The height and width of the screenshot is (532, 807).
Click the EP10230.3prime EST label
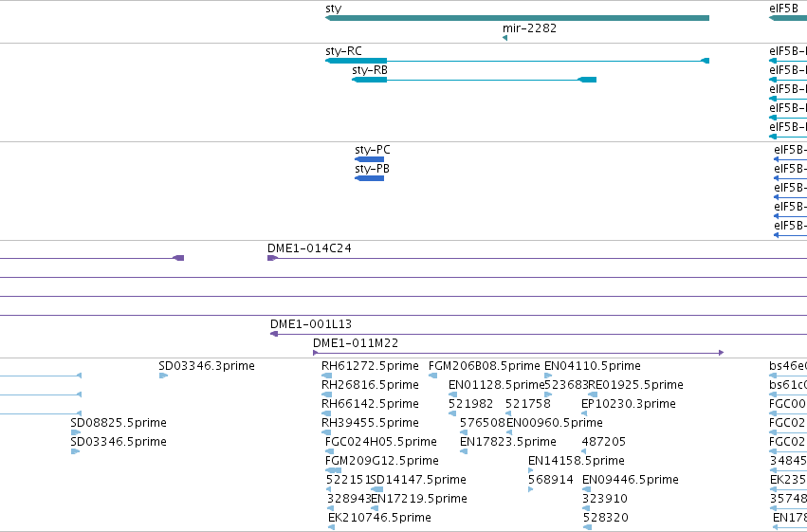pos(629,404)
